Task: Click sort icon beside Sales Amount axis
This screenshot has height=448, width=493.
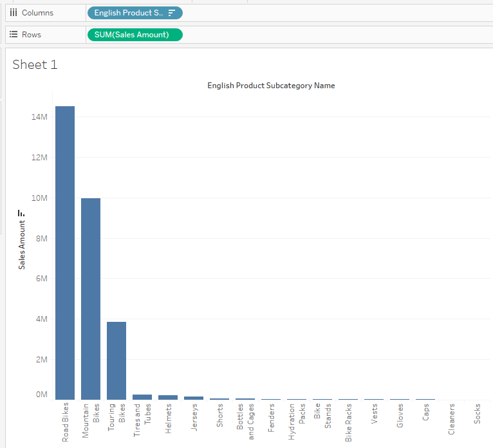Action: [x=21, y=213]
